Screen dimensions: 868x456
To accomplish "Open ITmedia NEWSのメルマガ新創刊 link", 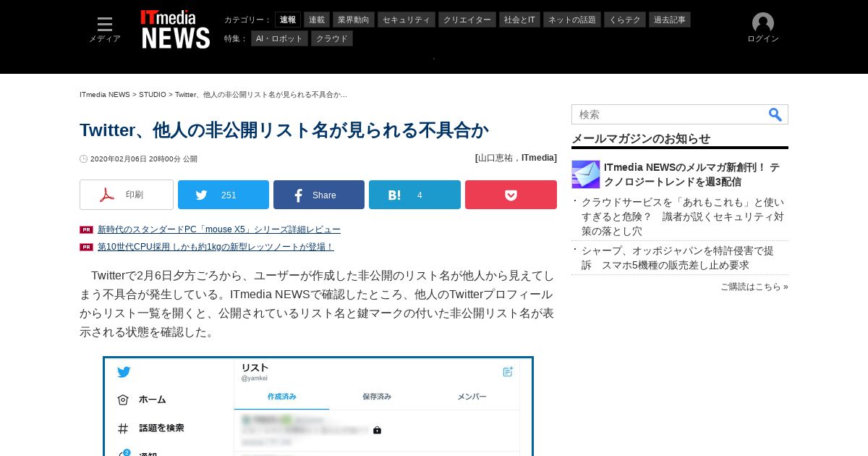I will 692,174.
